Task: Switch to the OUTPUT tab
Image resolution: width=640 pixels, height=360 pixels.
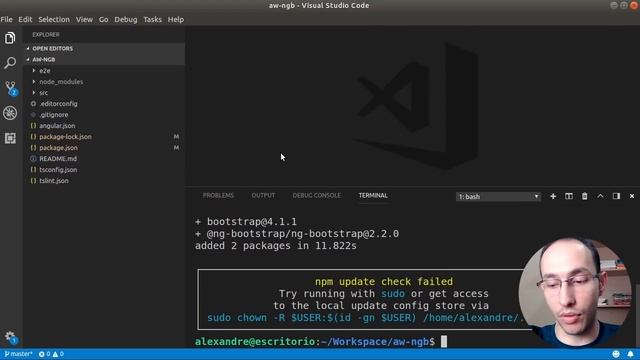Action: (263, 196)
